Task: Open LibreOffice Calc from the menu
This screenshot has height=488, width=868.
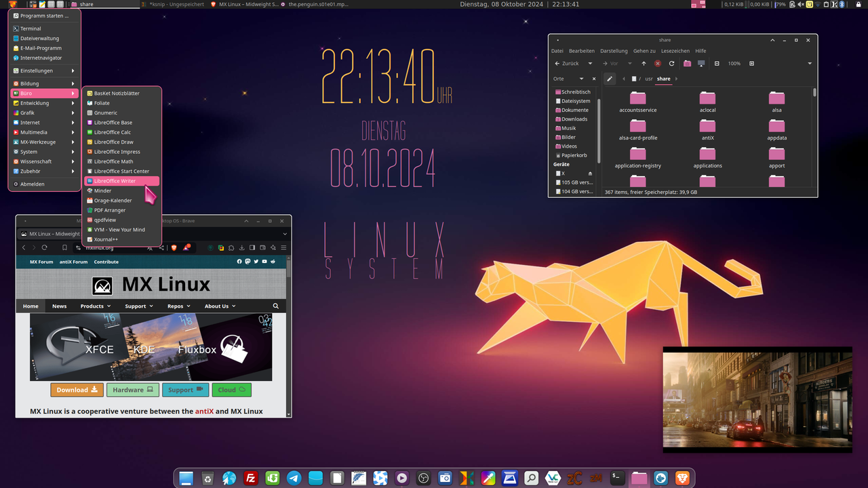Action: [122, 132]
